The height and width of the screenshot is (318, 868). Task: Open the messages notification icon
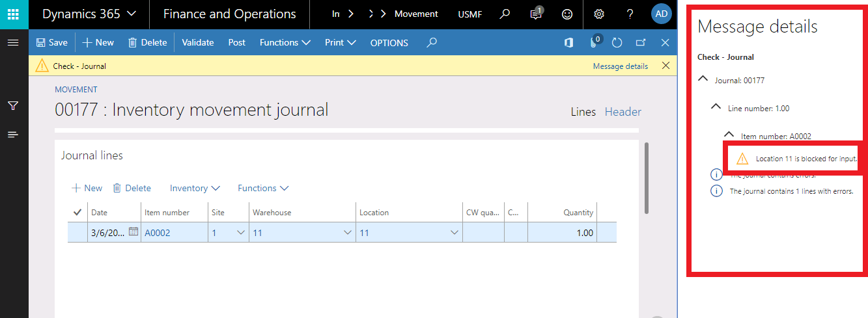(x=536, y=14)
